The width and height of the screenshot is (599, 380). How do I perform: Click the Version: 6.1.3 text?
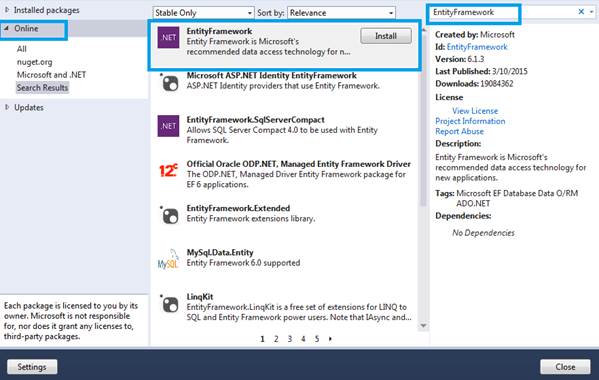click(460, 59)
